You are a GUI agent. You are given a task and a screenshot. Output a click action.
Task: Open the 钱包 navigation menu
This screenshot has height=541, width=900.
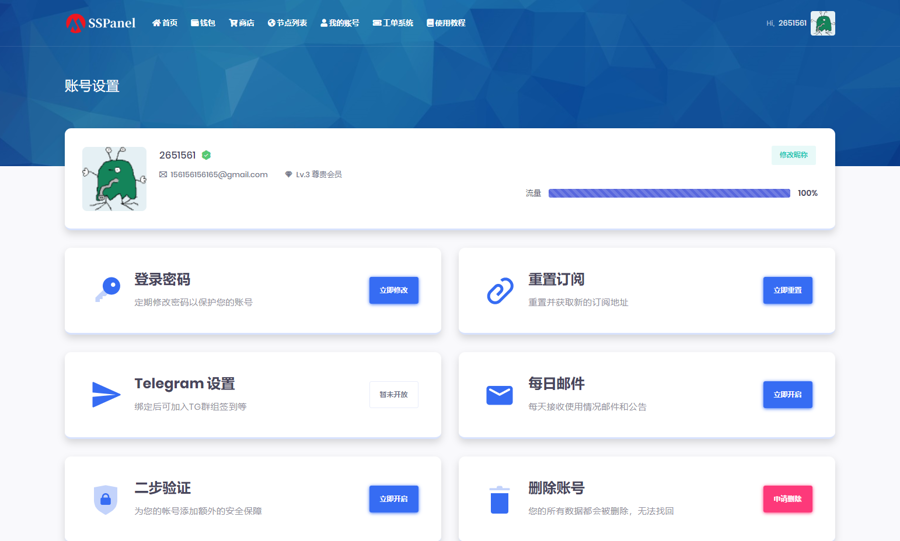click(203, 23)
